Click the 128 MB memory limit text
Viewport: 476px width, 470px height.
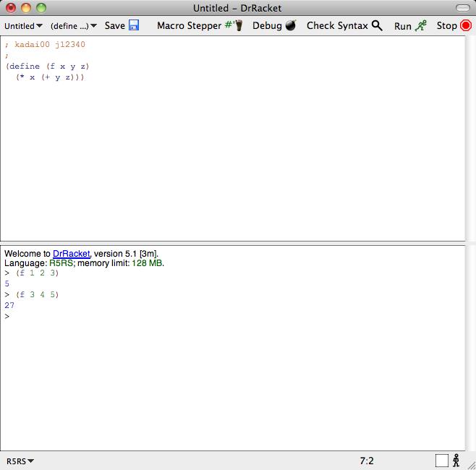click(x=147, y=263)
